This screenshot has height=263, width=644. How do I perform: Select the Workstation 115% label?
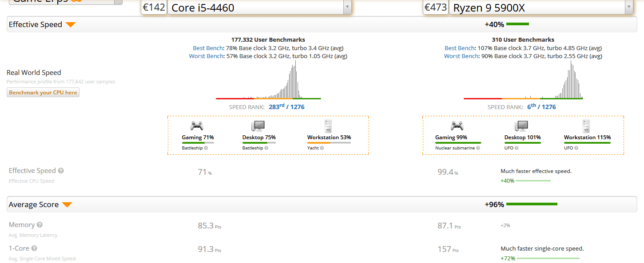pyautogui.click(x=587, y=137)
